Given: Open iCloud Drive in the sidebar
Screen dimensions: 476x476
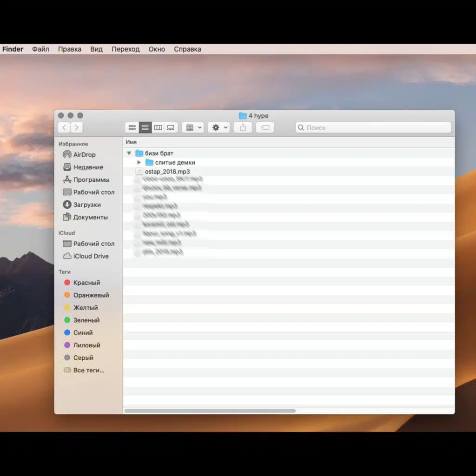Looking at the screenshot, I should (x=91, y=256).
